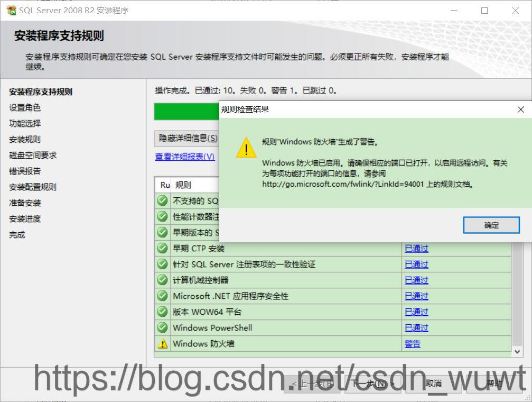Click green check icon beside 早期版本的 row
Screen dimensions: 532x402
(163, 232)
